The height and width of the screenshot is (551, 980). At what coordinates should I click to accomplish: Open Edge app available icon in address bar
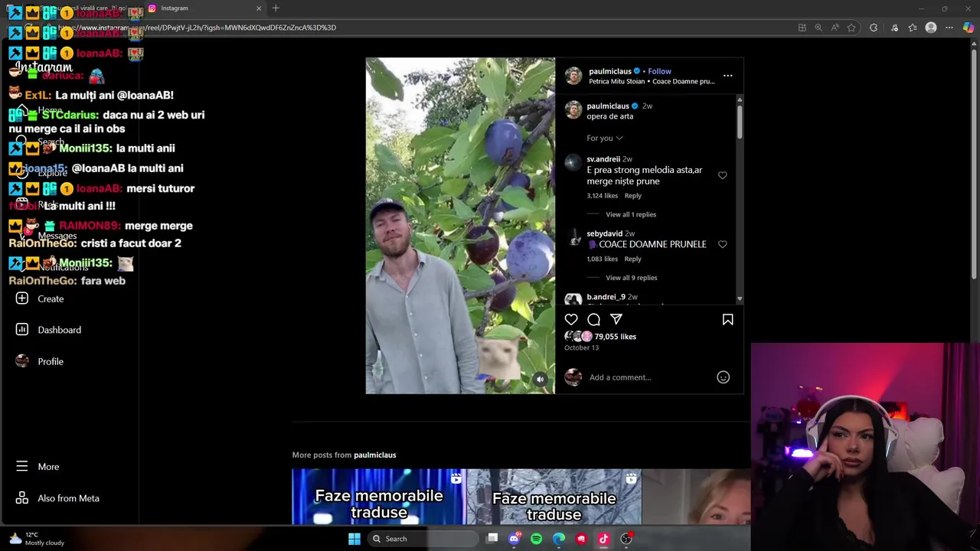coord(802,28)
